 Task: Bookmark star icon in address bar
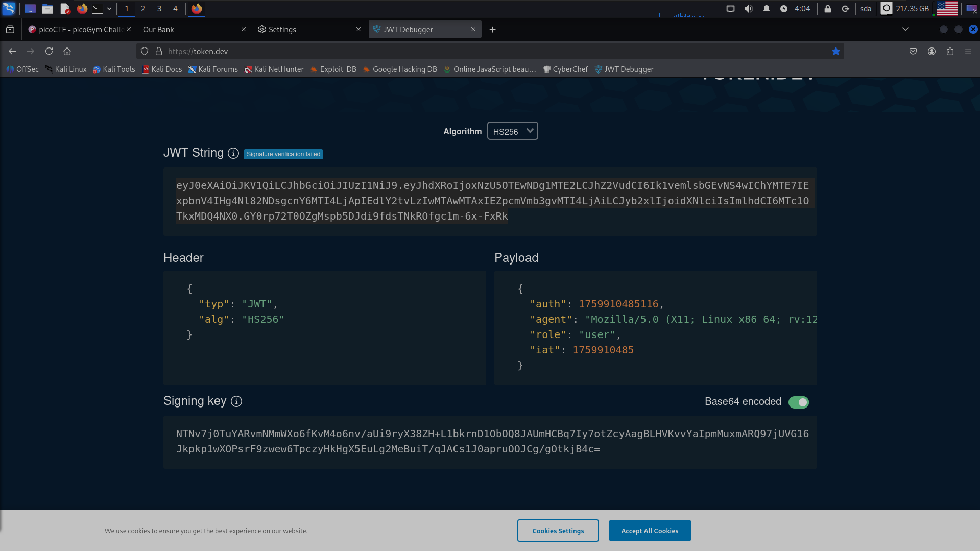[836, 51]
